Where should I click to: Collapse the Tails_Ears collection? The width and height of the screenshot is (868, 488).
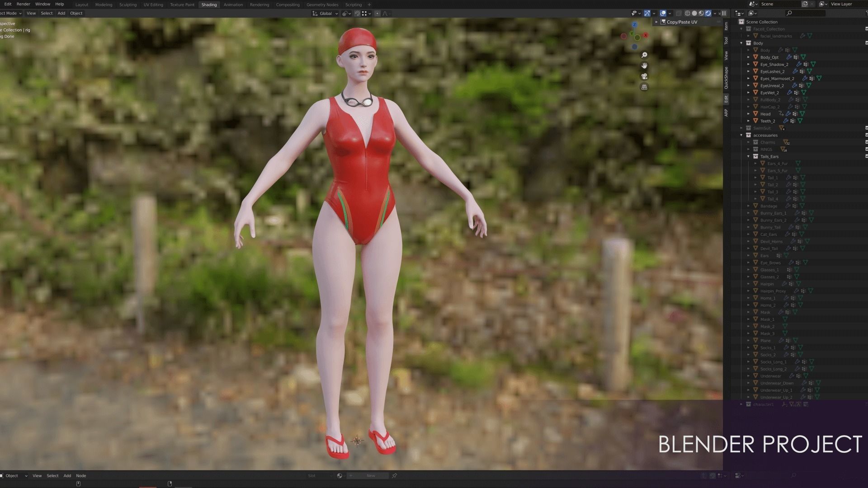(749, 156)
